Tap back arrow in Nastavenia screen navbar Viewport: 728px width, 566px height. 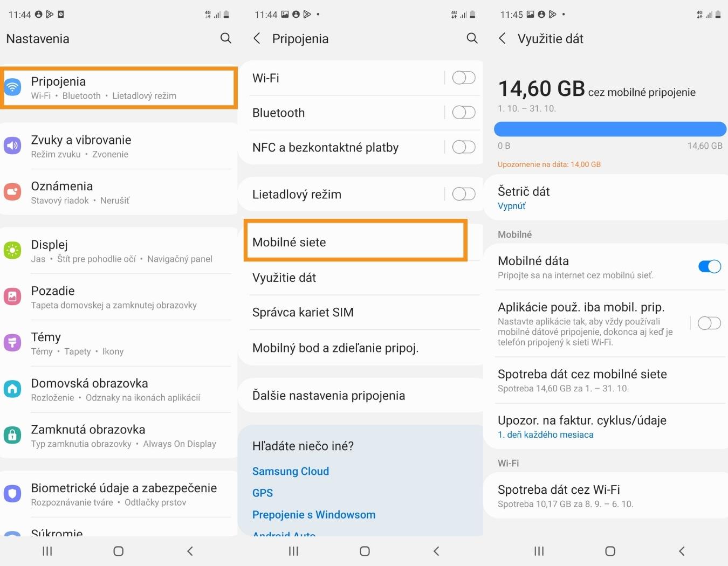coord(190,551)
